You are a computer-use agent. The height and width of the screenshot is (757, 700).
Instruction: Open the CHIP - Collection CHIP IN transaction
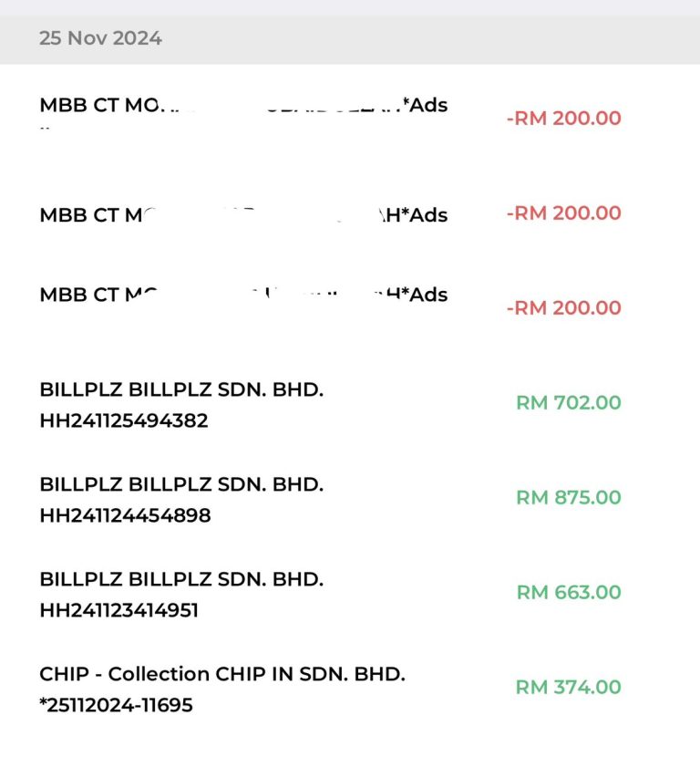click(x=222, y=674)
